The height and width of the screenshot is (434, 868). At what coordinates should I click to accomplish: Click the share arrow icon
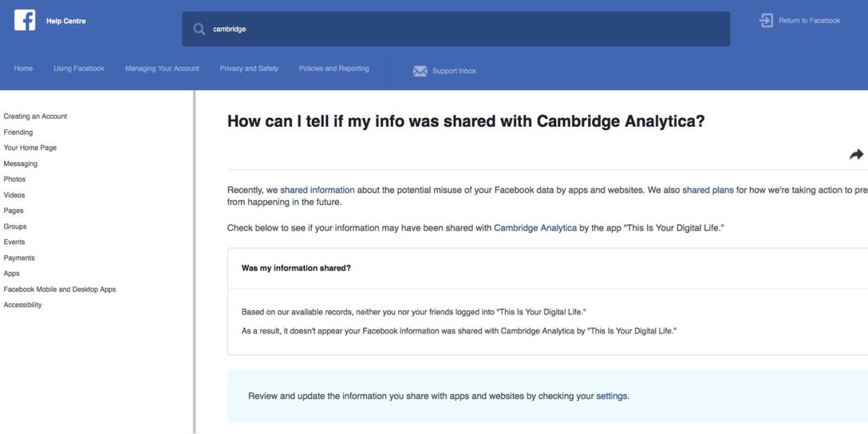coord(856,155)
